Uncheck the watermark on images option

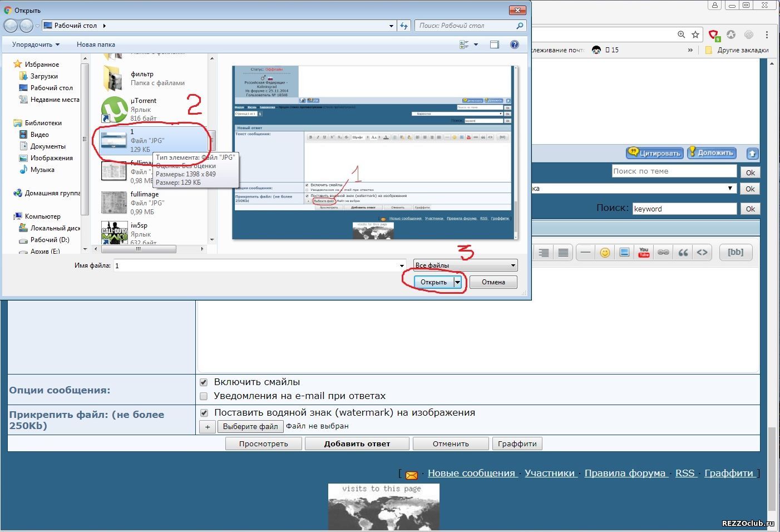point(204,413)
